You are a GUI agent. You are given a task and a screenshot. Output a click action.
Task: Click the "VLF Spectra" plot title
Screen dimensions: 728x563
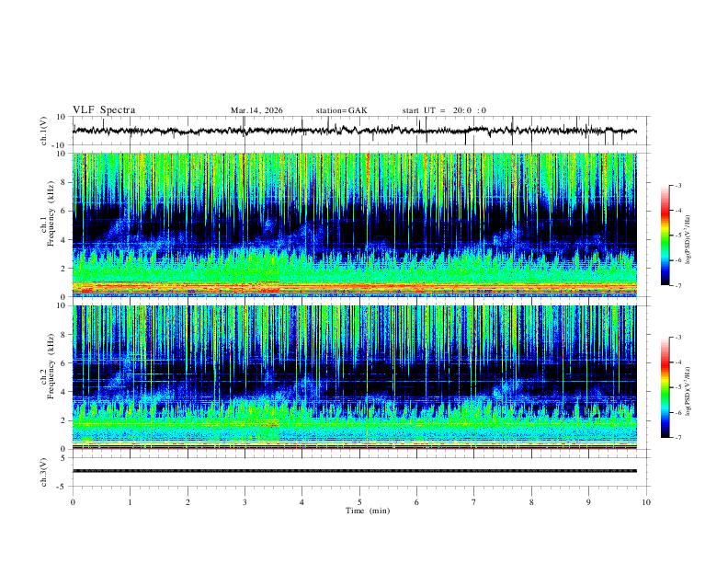tap(104, 110)
